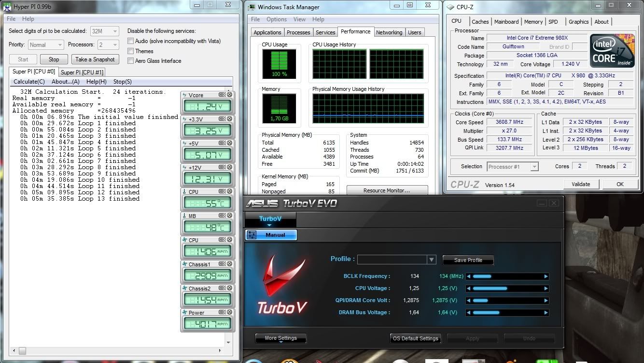Close the Chassis1 fan widget

click(x=229, y=264)
